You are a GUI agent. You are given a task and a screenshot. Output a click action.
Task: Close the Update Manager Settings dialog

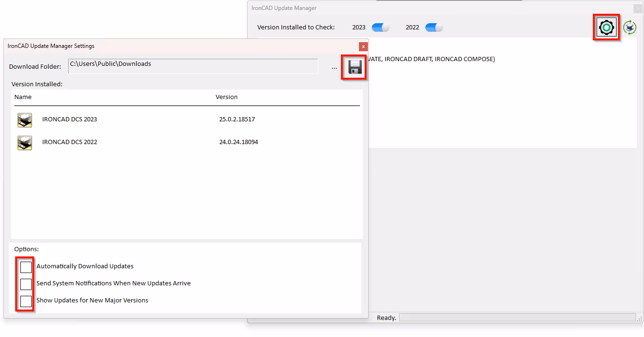click(363, 46)
